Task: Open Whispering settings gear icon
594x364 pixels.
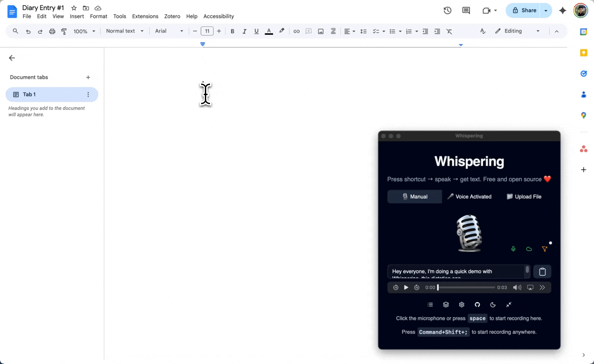Action: (x=462, y=305)
